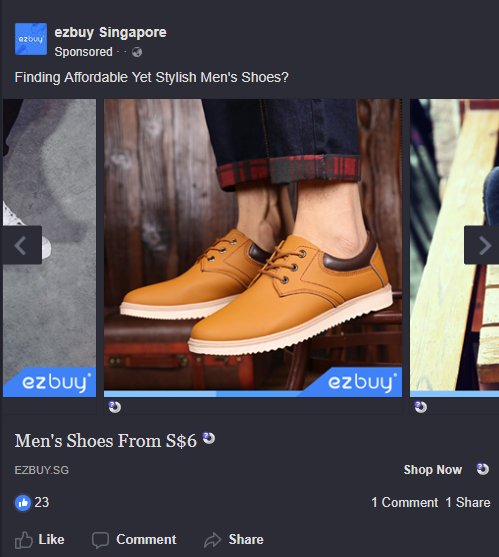
Task: Click the badge icon after S$6 headline
Action: (209, 438)
